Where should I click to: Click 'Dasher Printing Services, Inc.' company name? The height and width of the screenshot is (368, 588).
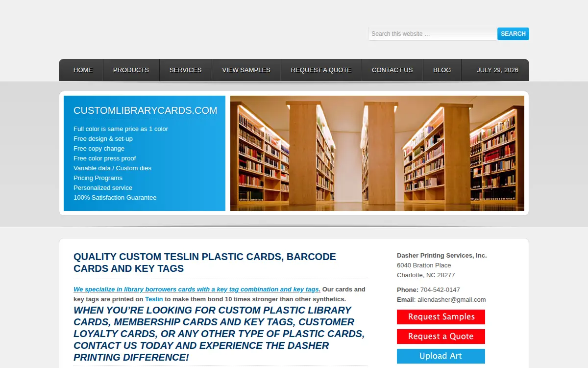tap(442, 256)
